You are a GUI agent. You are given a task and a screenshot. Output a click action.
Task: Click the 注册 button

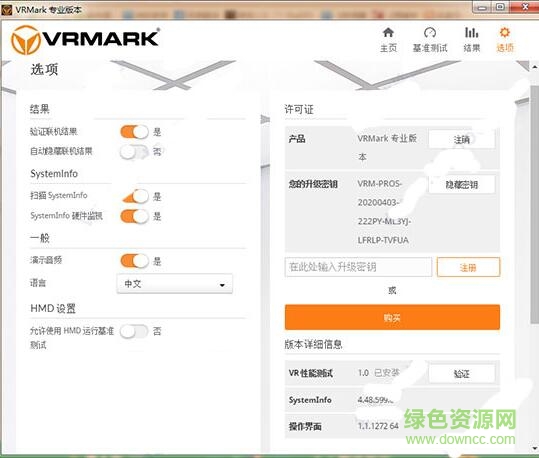pos(468,267)
